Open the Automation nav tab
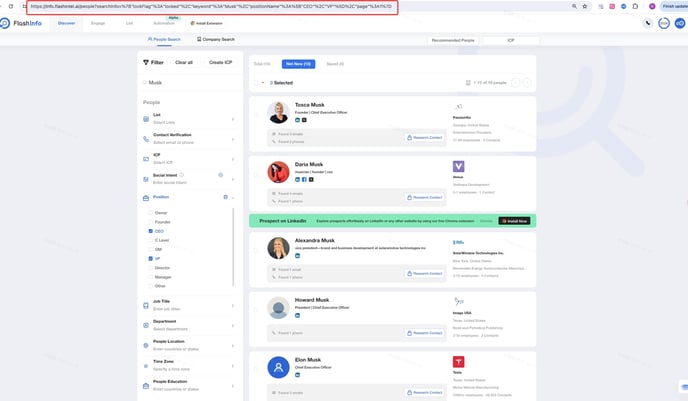 point(164,23)
